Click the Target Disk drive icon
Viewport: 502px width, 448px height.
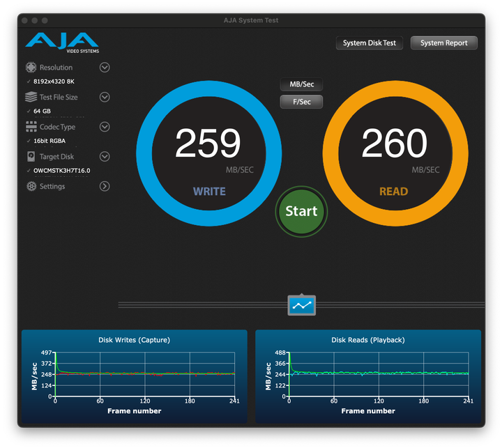pos(31,157)
